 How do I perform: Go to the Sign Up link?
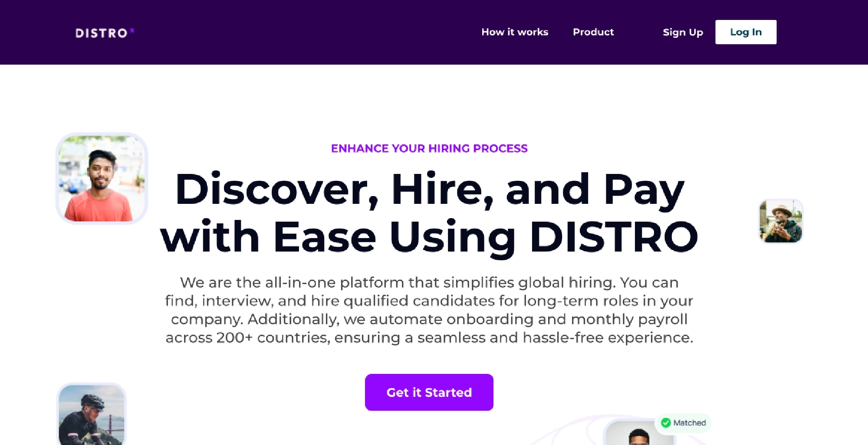click(683, 32)
